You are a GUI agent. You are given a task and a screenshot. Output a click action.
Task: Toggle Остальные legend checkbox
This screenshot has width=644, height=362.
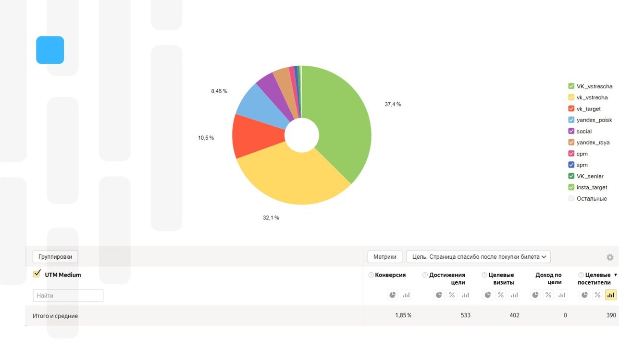(571, 199)
